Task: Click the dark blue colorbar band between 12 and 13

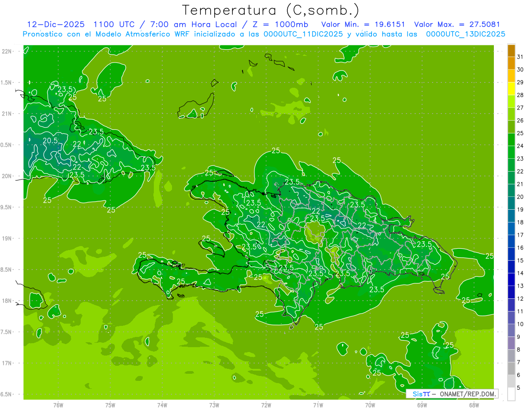Action: [511, 292]
